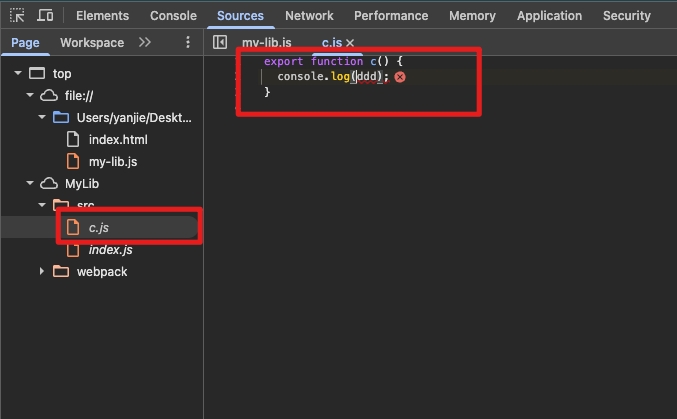Switch to the Network tab
The image size is (677, 419).
pyautogui.click(x=309, y=16)
